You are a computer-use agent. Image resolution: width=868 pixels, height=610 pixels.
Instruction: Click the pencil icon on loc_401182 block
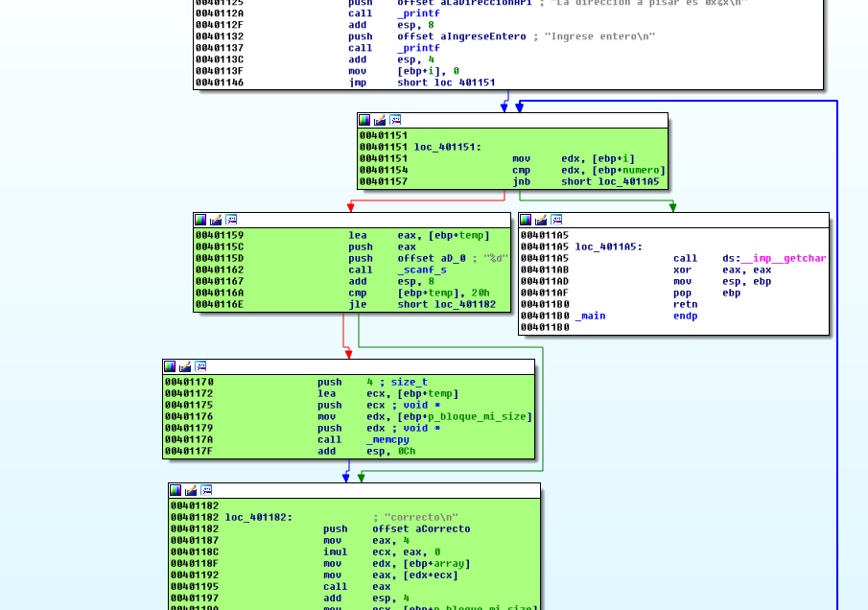(x=191, y=490)
